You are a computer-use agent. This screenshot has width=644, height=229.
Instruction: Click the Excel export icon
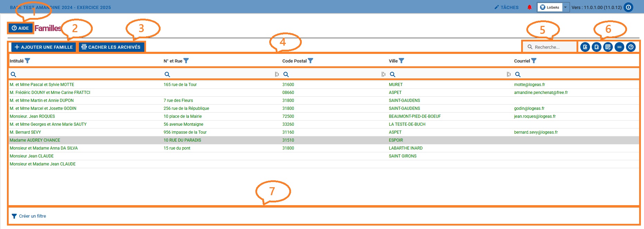point(597,47)
